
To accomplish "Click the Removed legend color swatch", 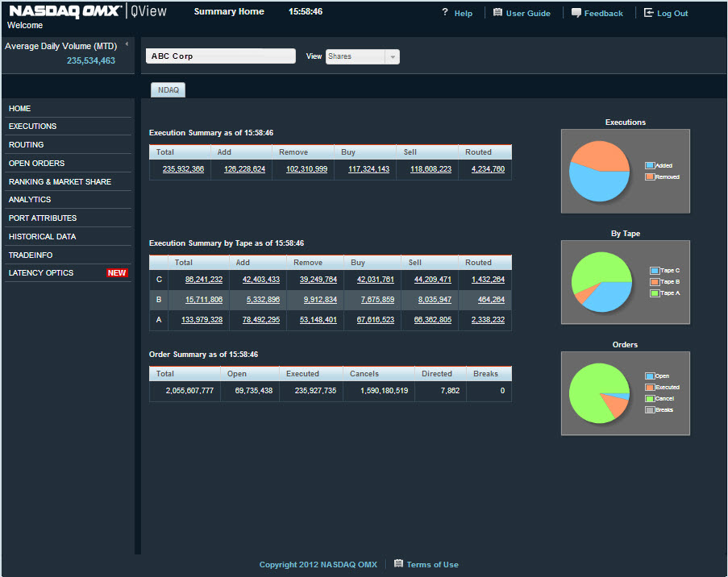I will click(650, 176).
